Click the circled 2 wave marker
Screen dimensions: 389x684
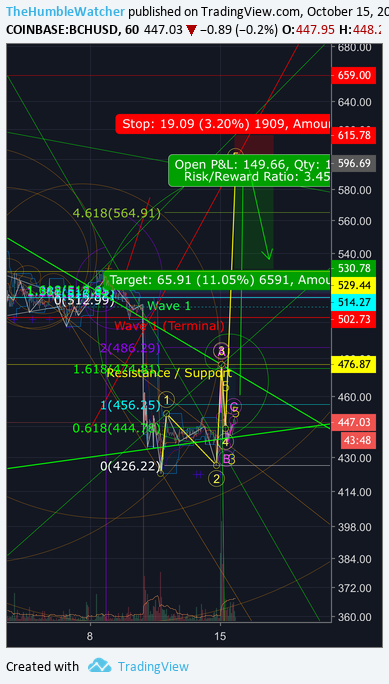[x=216, y=479]
